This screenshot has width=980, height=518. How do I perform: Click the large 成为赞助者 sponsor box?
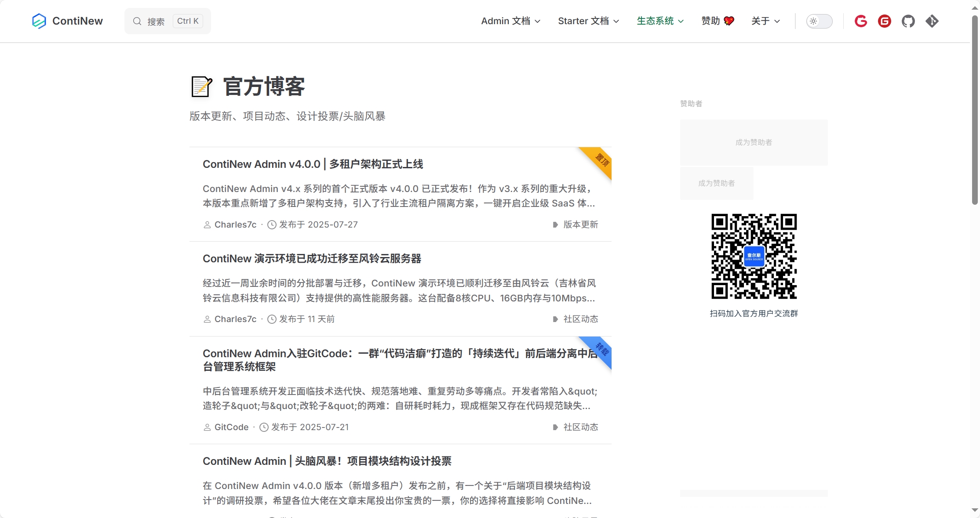(x=754, y=142)
